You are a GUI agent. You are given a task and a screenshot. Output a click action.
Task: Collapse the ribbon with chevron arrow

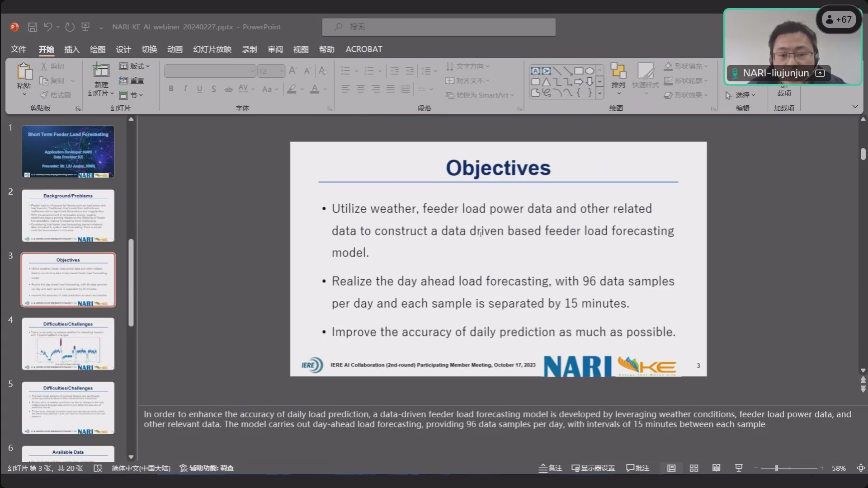pos(855,107)
